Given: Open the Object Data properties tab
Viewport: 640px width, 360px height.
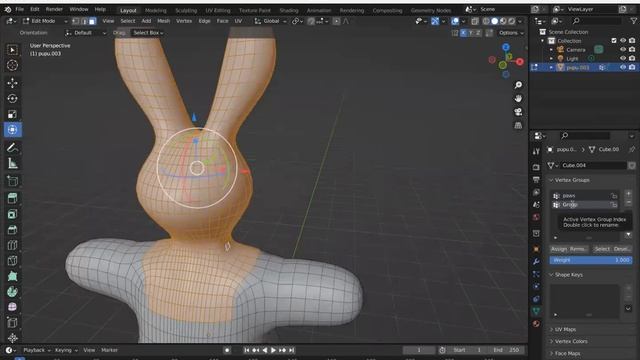Looking at the screenshot, I should [536, 311].
